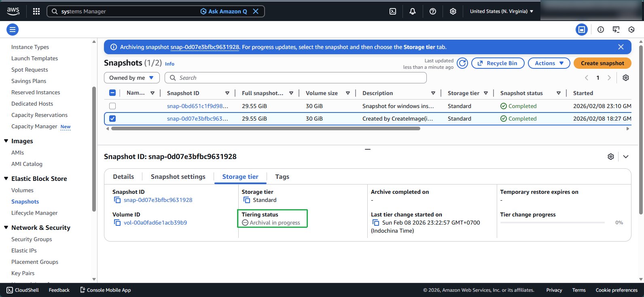Viewport: 644px width, 297px height.
Task: Open table preferences gear icon
Action: pyautogui.click(x=626, y=78)
